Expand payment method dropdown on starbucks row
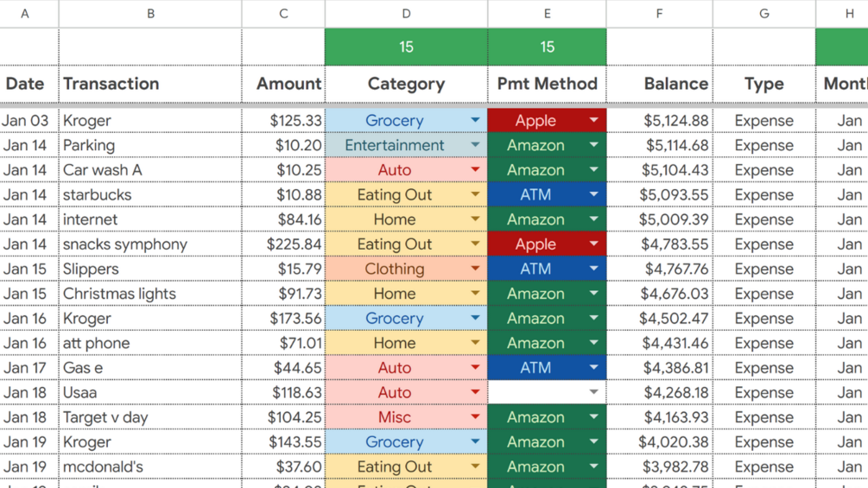The height and width of the screenshot is (488, 868). 593,194
